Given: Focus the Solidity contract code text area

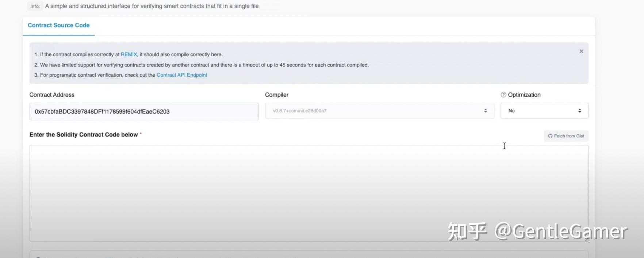Looking at the screenshot, I should tap(308, 193).
